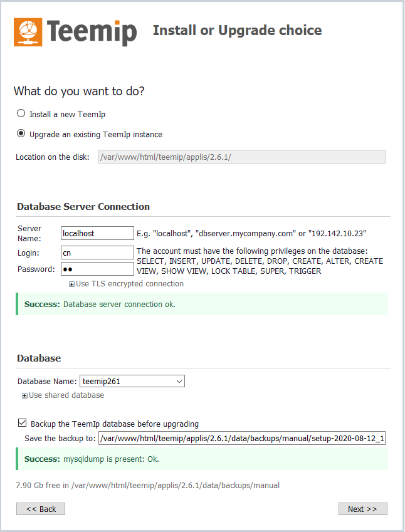Click the 7.90 Gb free disk space text
Screen dimensions: 405x532
(148, 486)
